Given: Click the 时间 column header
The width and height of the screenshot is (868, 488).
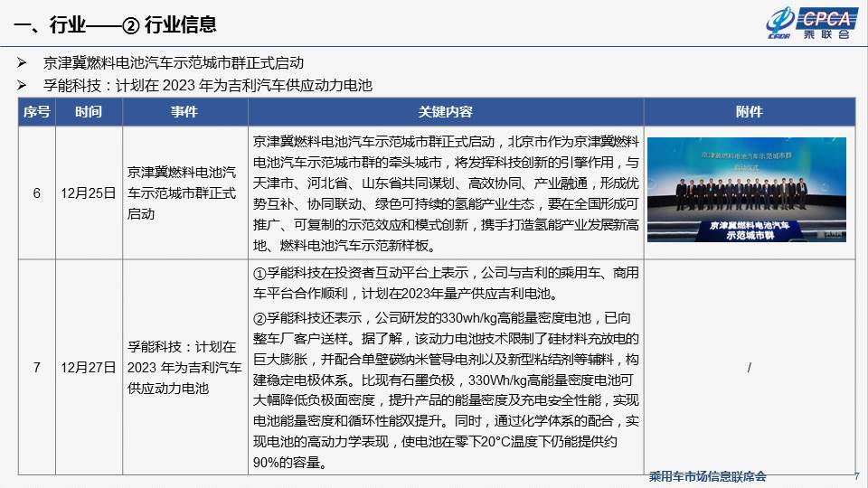Looking at the screenshot, I should (89, 112).
